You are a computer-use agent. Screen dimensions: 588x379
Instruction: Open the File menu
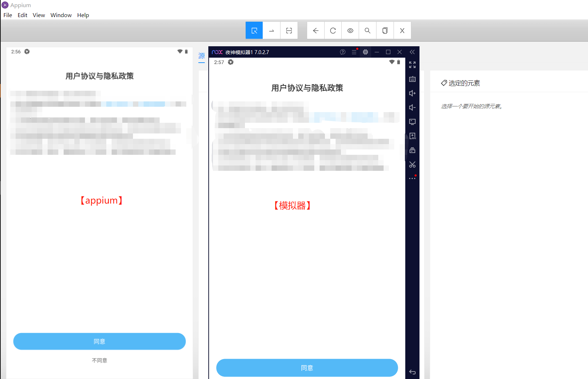point(8,15)
